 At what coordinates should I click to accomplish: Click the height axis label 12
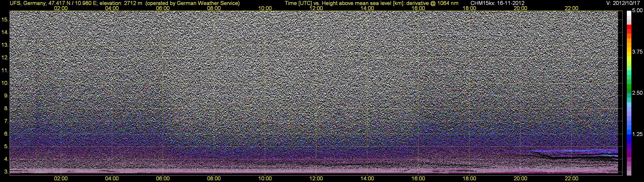(5, 58)
